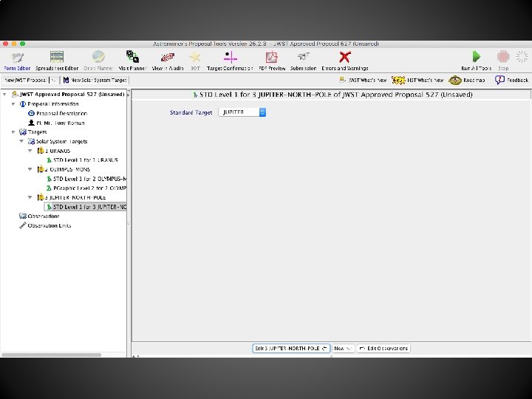Click New Solar System Target button
The image size is (532, 399).
(x=95, y=80)
